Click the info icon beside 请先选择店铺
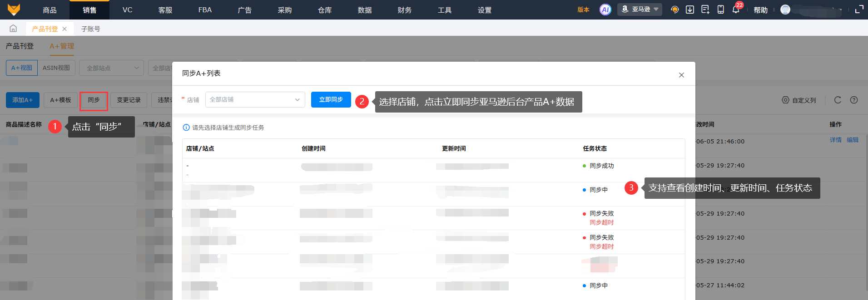The width and height of the screenshot is (868, 300). 186,128
